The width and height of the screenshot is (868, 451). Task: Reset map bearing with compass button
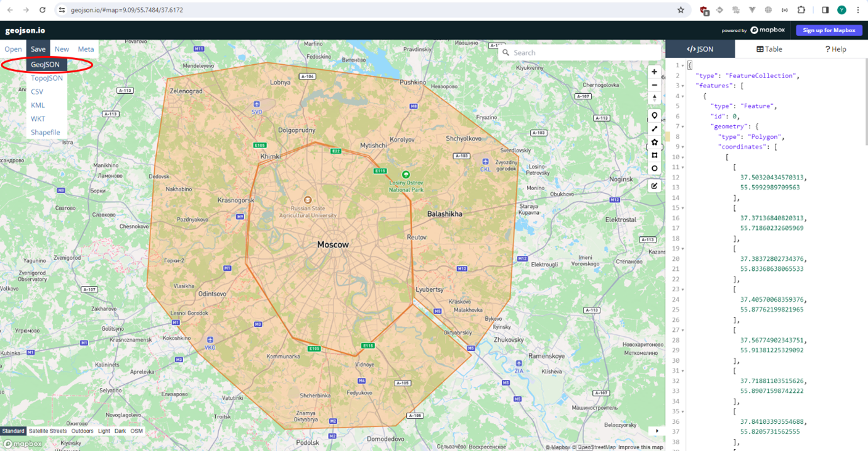pos(655,98)
